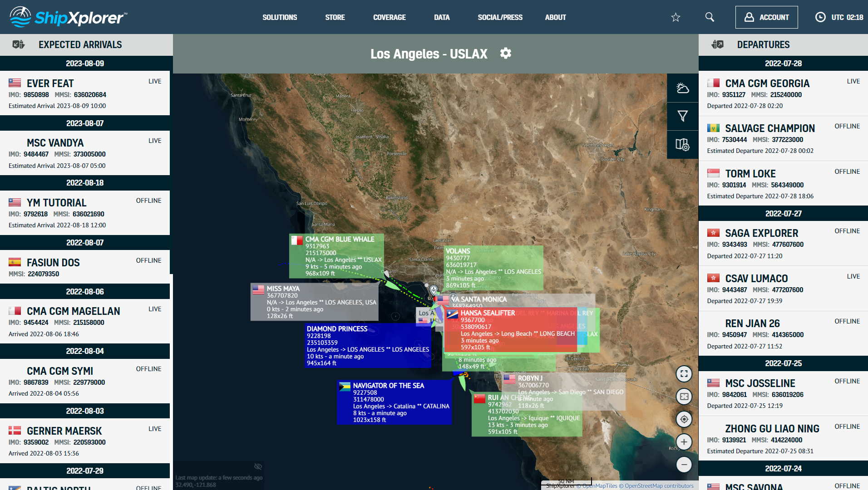
Task: Open the Coverage menu
Action: pos(389,17)
